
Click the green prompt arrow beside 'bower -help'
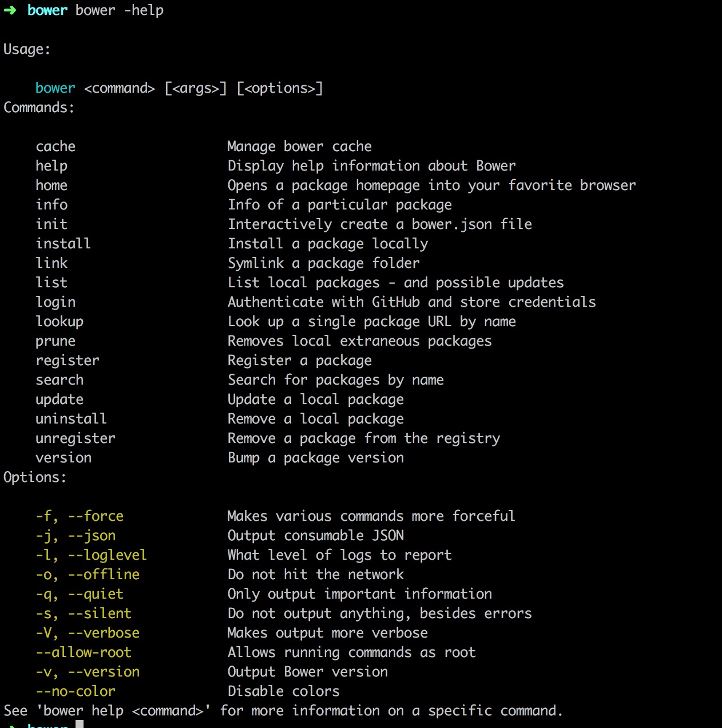(x=10, y=10)
